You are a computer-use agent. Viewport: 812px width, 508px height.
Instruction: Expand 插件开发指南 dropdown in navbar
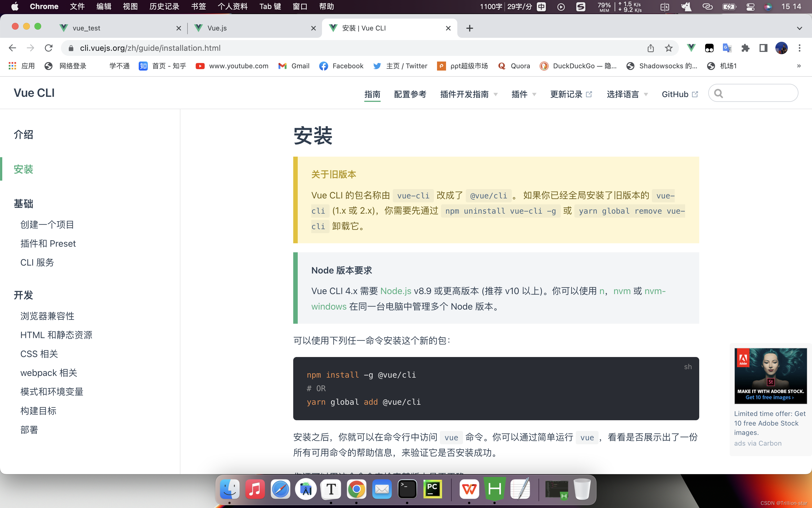(469, 95)
